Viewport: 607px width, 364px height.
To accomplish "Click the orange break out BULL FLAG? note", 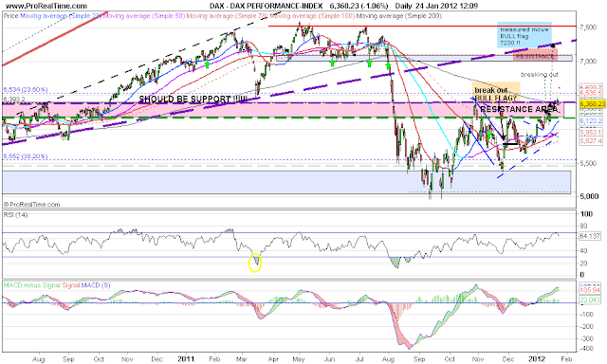I will pos(496,93).
